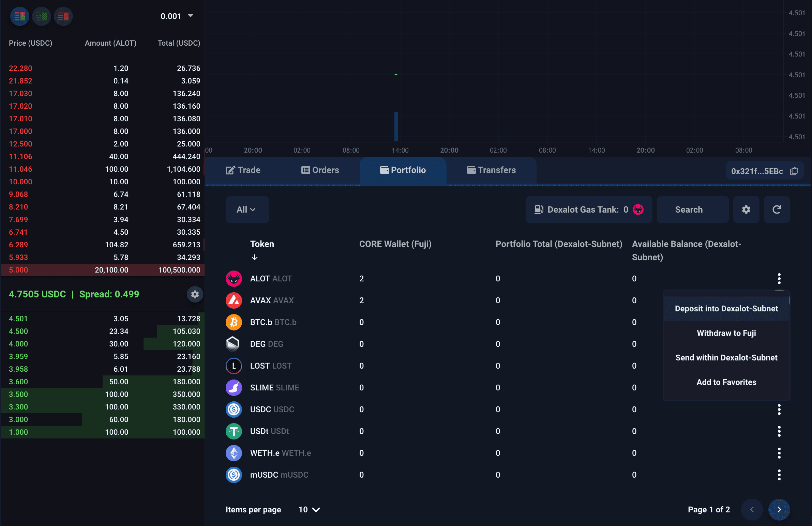Click the CORE Wallet (Fuji) column header
The height and width of the screenshot is (526, 812).
point(395,244)
